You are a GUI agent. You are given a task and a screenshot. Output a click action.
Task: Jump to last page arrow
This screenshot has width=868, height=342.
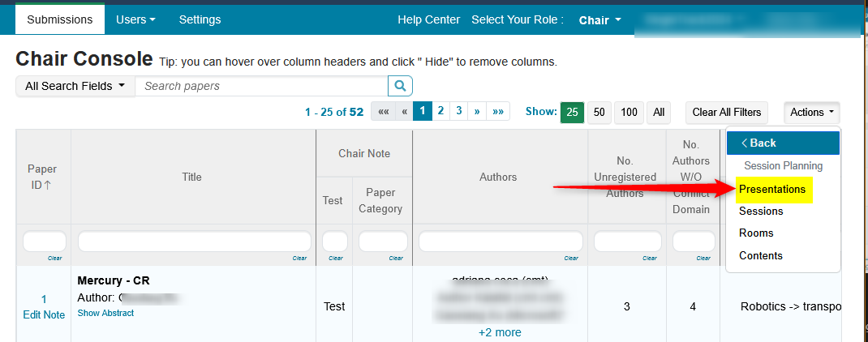click(x=498, y=112)
